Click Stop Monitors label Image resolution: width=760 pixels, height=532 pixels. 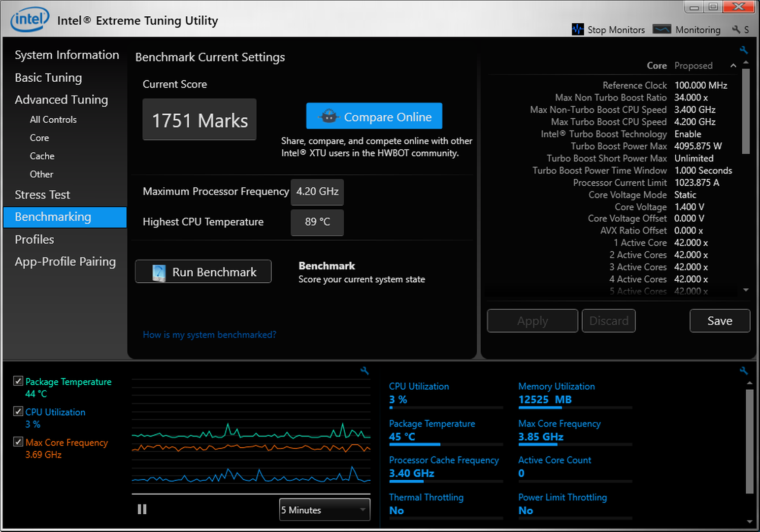pos(616,30)
